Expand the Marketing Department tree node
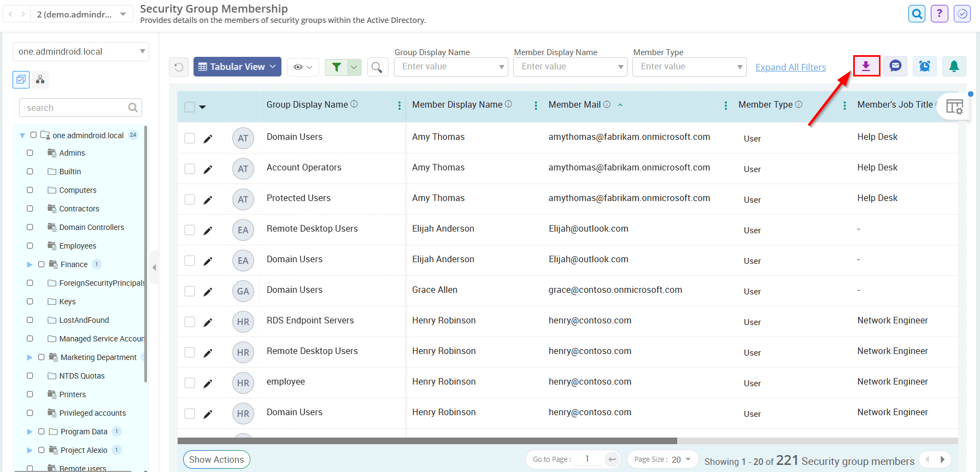The width and height of the screenshot is (980, 472). coord(30,357)
